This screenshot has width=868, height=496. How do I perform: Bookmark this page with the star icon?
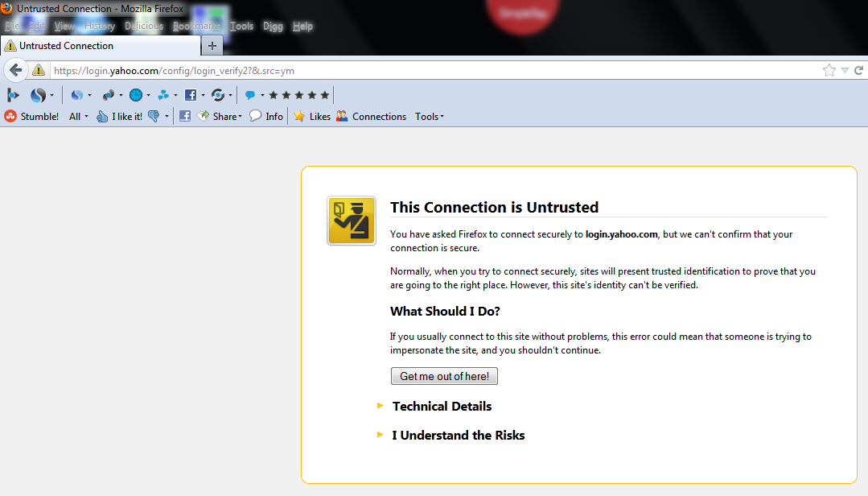pos(829,70)
